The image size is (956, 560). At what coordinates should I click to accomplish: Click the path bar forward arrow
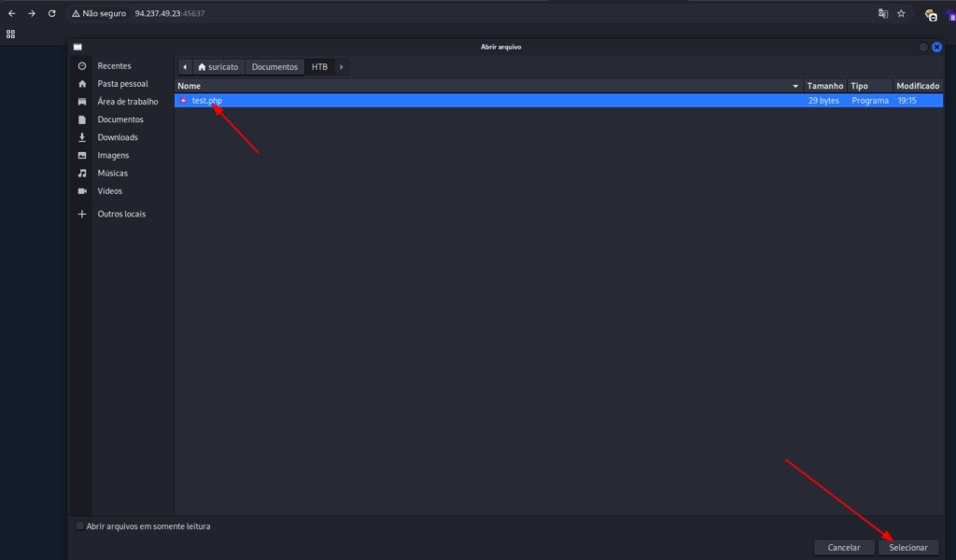tap(342, 67)
